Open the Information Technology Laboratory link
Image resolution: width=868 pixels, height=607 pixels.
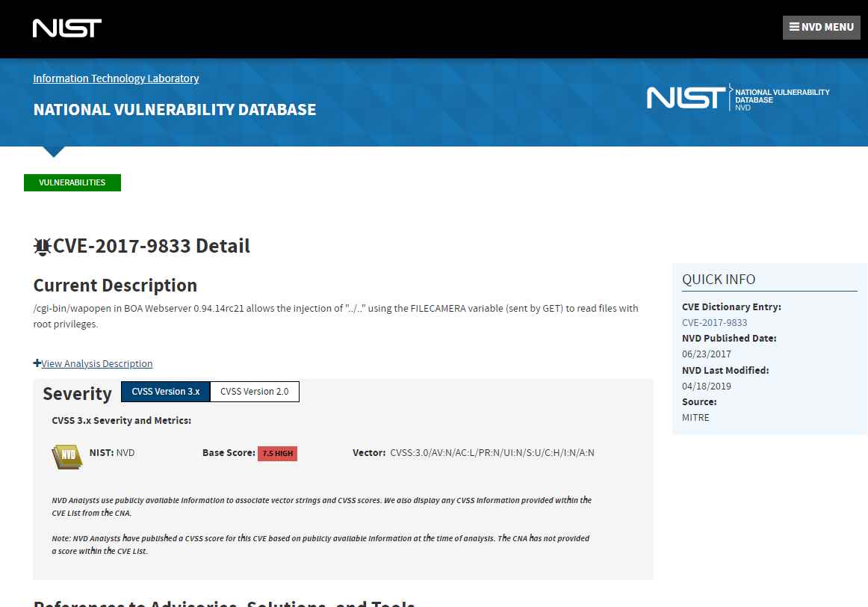coord(116,78)
